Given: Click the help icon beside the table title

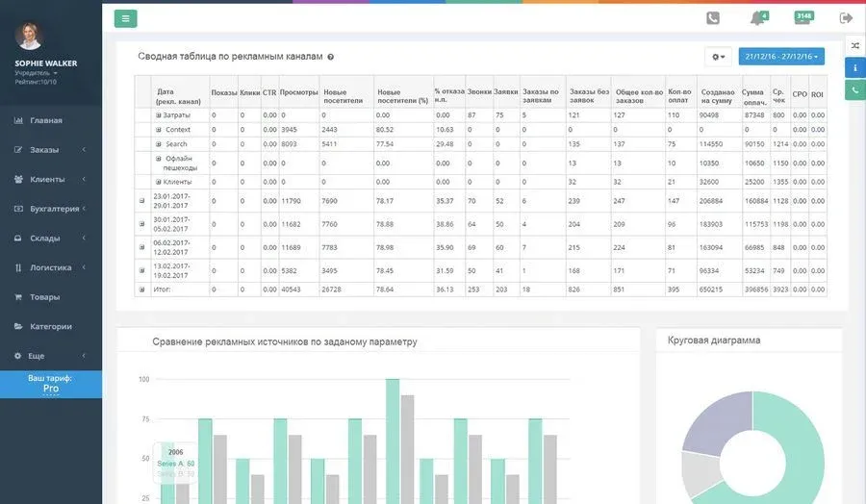Looking at the screenshot, I should [331, 58].
